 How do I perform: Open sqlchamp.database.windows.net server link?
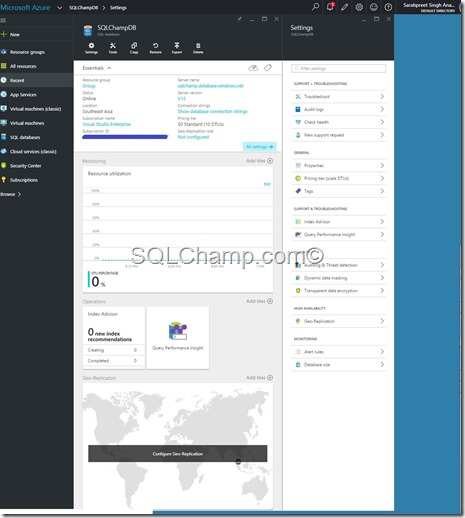point(210,86)
